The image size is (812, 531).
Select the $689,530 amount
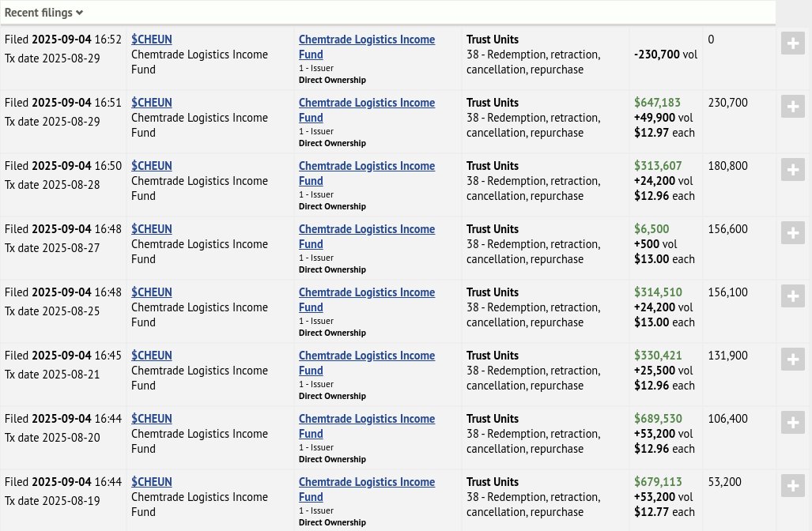[658, 418]
